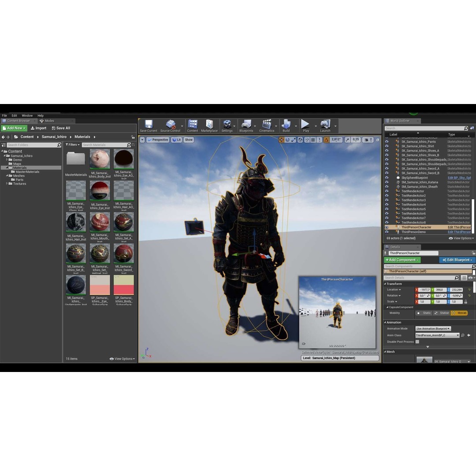Click the green Add Component button
The height and width of the screenshot is (476, 476).
tap(402, 260)
